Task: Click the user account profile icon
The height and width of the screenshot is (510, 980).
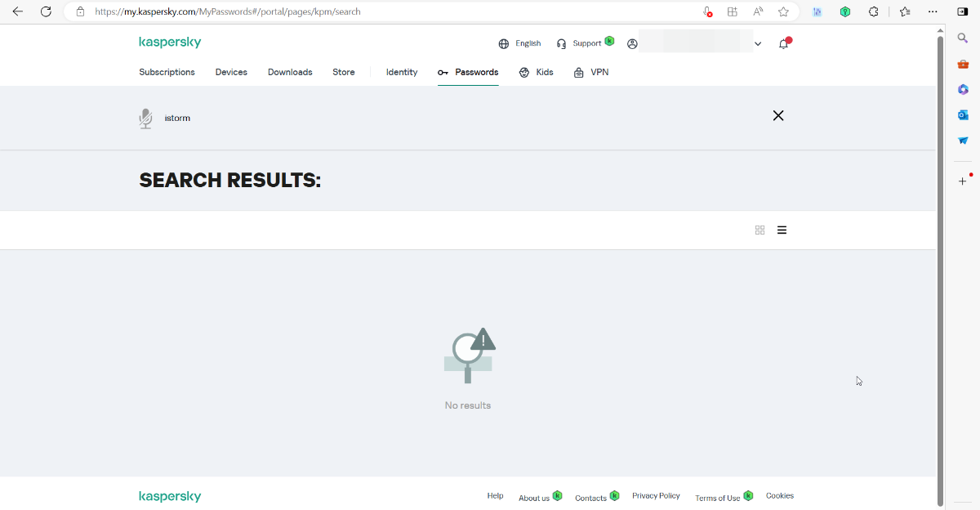Action: 632,44
